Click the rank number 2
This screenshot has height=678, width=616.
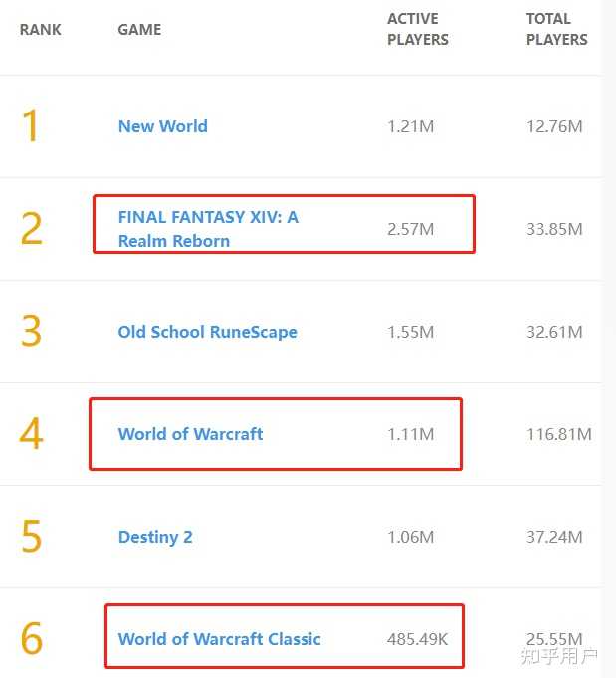(x=31, y=229)
